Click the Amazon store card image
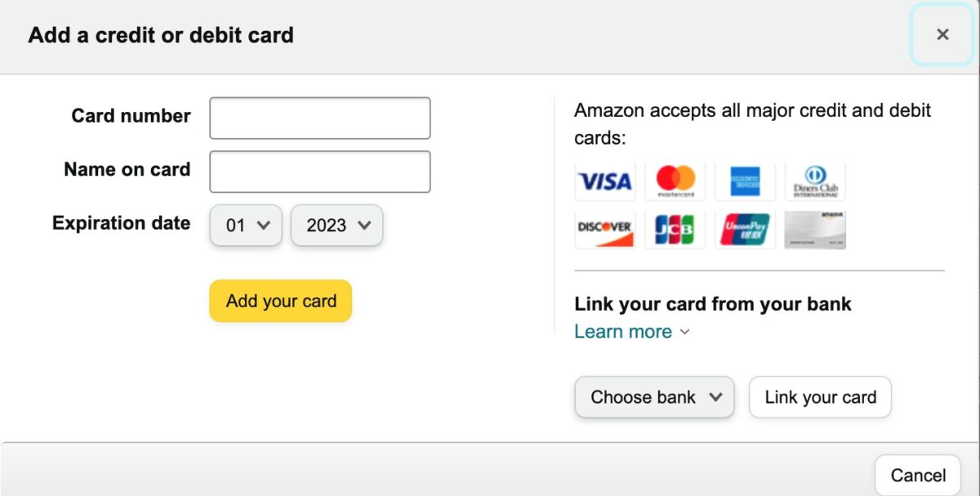The image size is (980, 496). [x=815, y=230]
